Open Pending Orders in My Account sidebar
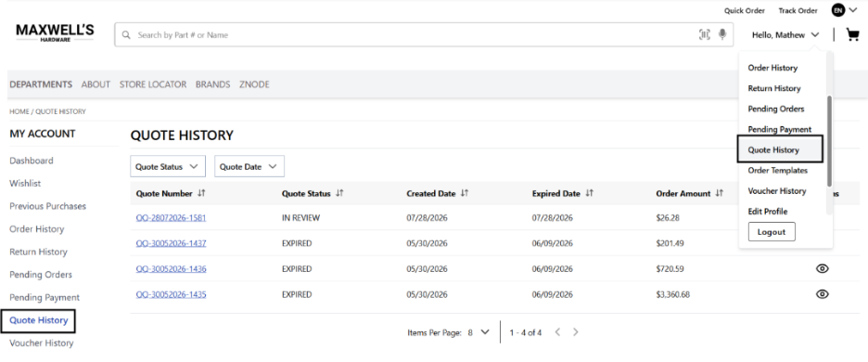868x362 pixels. (41, 275)
